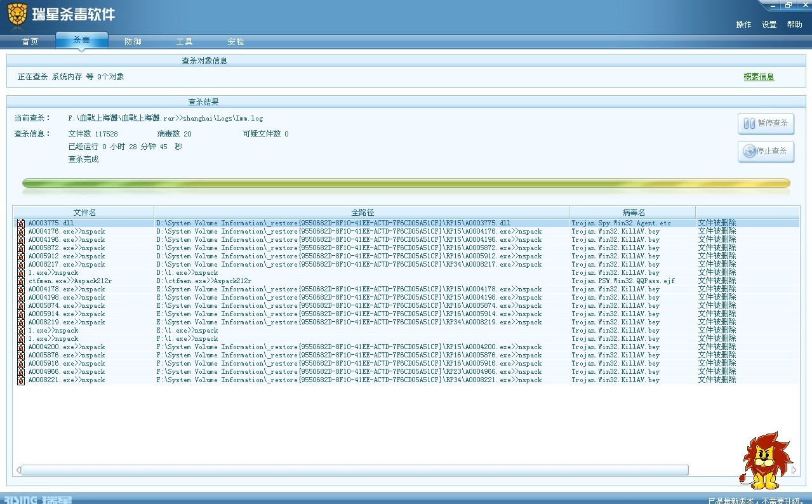Select path cell D:\ctfmen.exe>>Aspack212r
The height and width of the screenshot is (504, 812).
(204, 281)
